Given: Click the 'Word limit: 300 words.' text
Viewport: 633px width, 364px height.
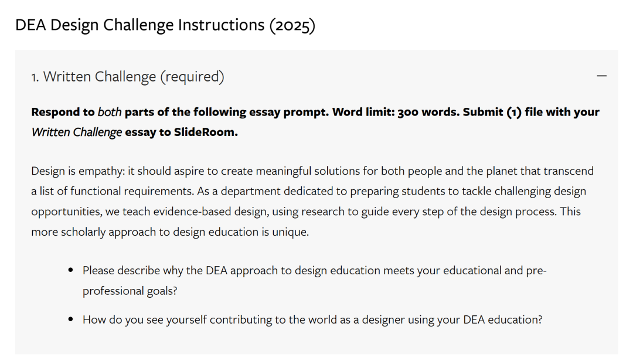Looking at the screenshot, I should [396, 112].
